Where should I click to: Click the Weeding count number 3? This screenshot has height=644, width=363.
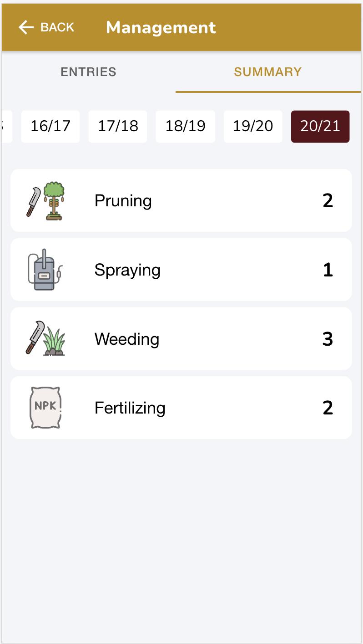pyautogui.click(x=328, y=339)
